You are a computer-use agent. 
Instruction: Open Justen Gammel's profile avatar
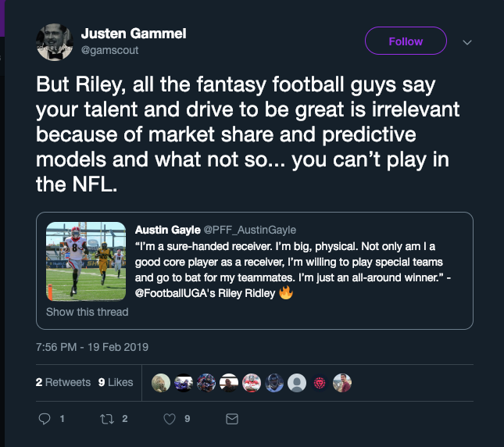tap(55, 42)
